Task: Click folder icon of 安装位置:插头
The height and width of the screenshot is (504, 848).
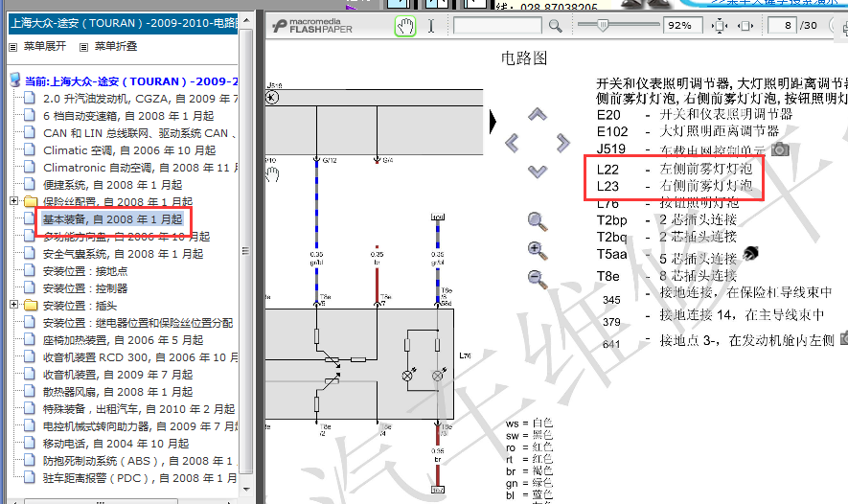Action: pyautogui.click(x=31, y=306)
